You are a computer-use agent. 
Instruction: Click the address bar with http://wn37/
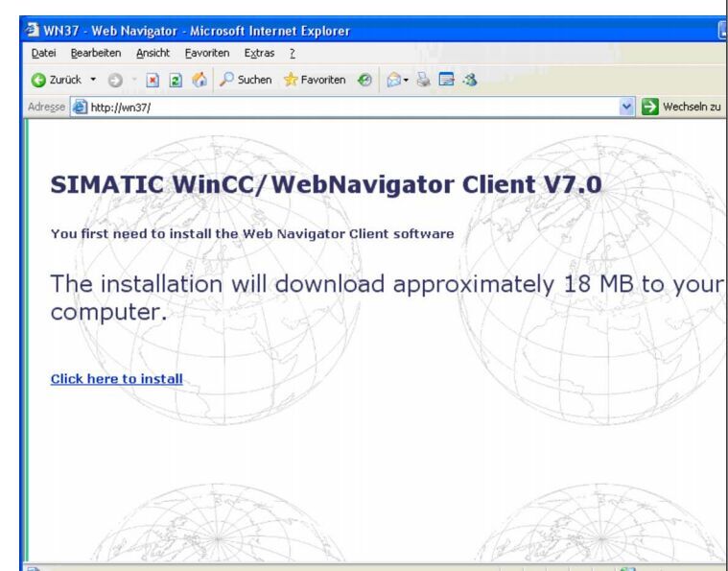(x=352, y=107)
